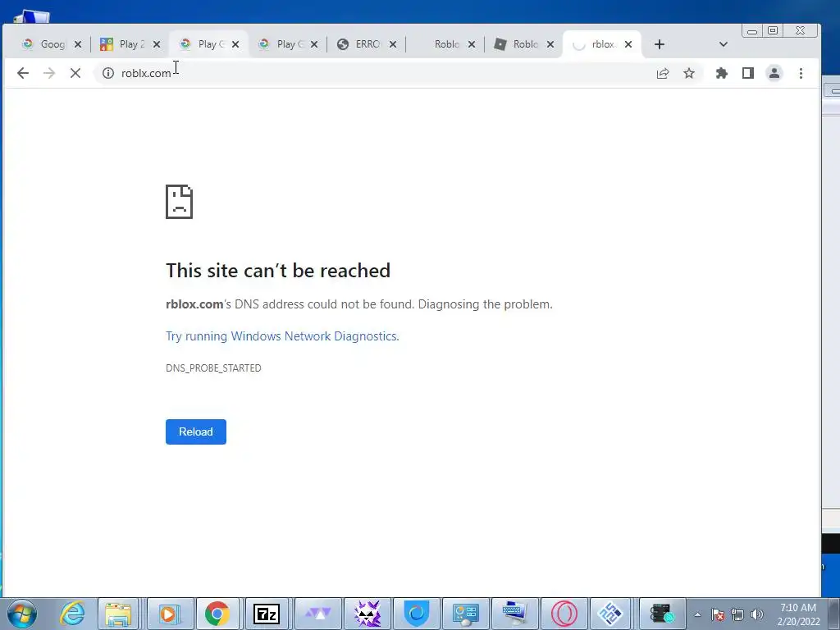Open Chrome three-dot menu
The height and width of the screenshot is (630, 840).
[x=801, y=73]
